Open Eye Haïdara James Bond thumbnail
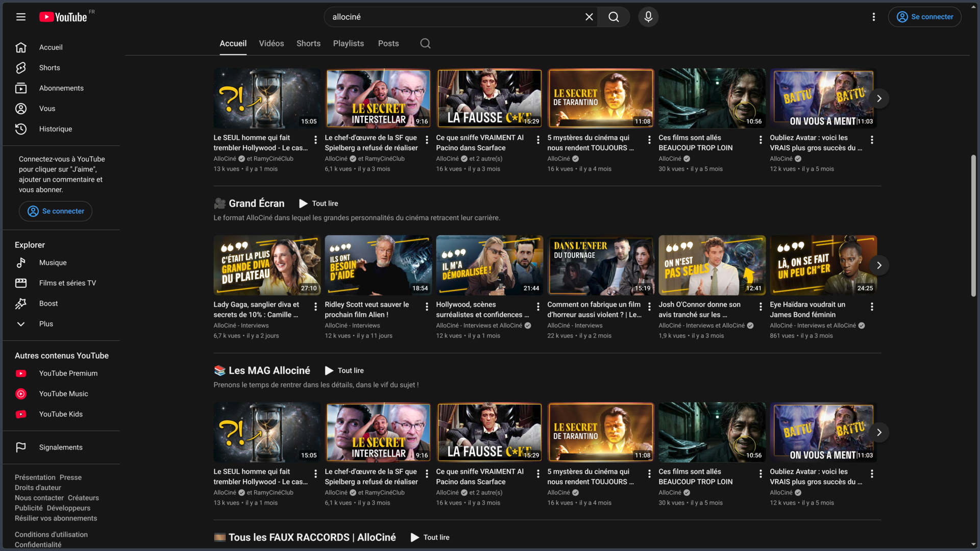The height and width of the screenshot is (551, 980). 823,265
